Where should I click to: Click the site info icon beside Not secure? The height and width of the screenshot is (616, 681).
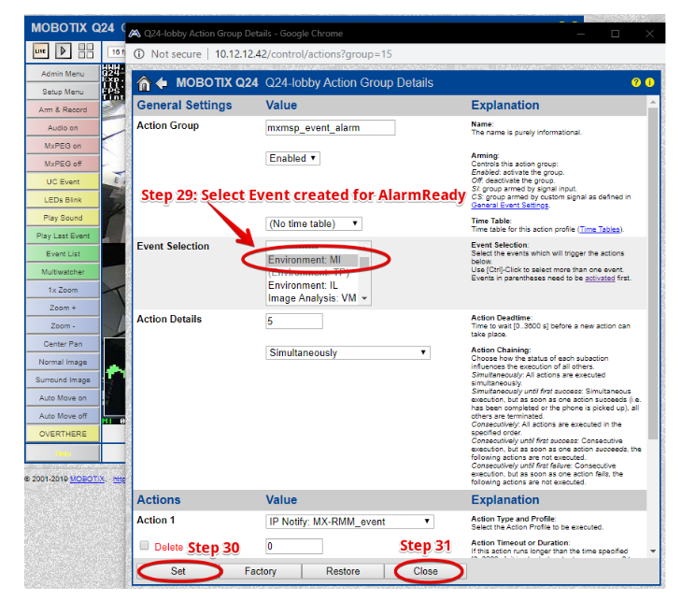coord(139,54)
